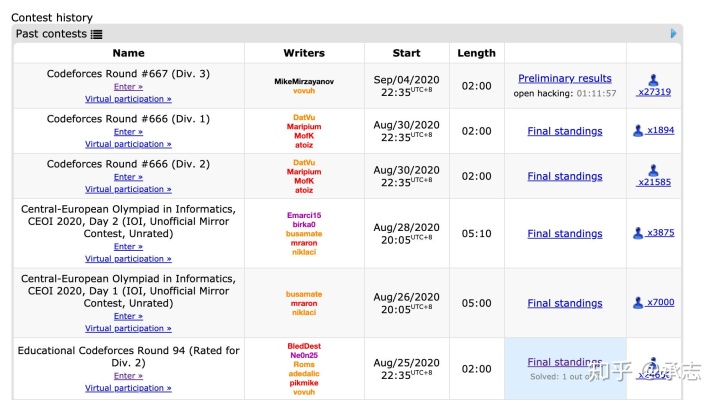Click the Aug/26/2020 20:05 start time
Image resolution: width=720 pixels, height=400 pixels.
[406, 304]
